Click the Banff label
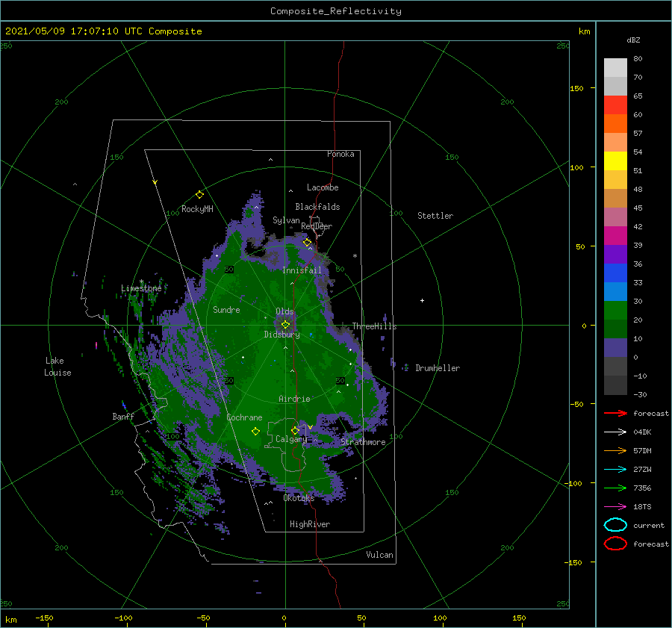This screenshot has width=672, height=628. click(123, 416)
